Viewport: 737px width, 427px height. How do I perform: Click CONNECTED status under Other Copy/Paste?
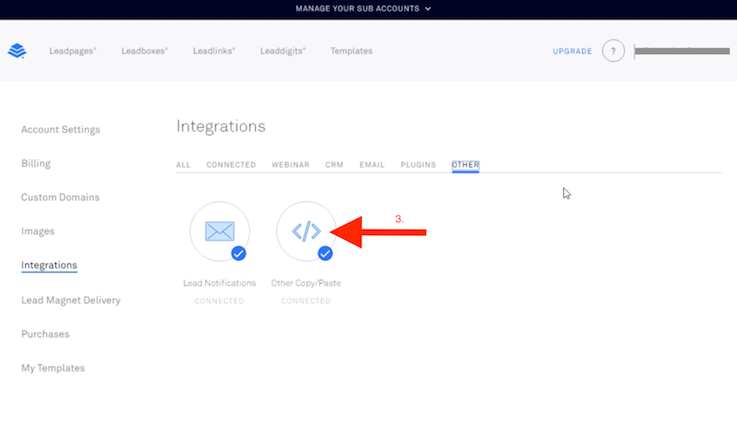point(306,301)
